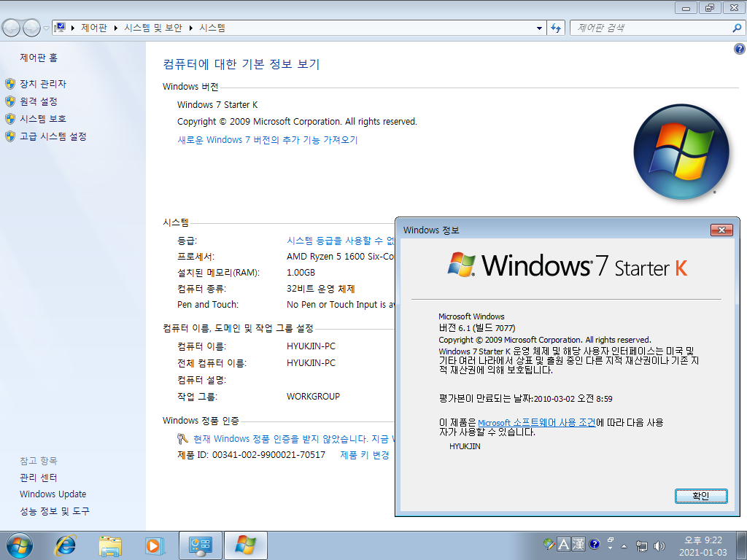The width and height of the screenshot is (747, 560).
Task: Click language bar restore/options button
Action: pyautogui.click(x=610, y=540)
